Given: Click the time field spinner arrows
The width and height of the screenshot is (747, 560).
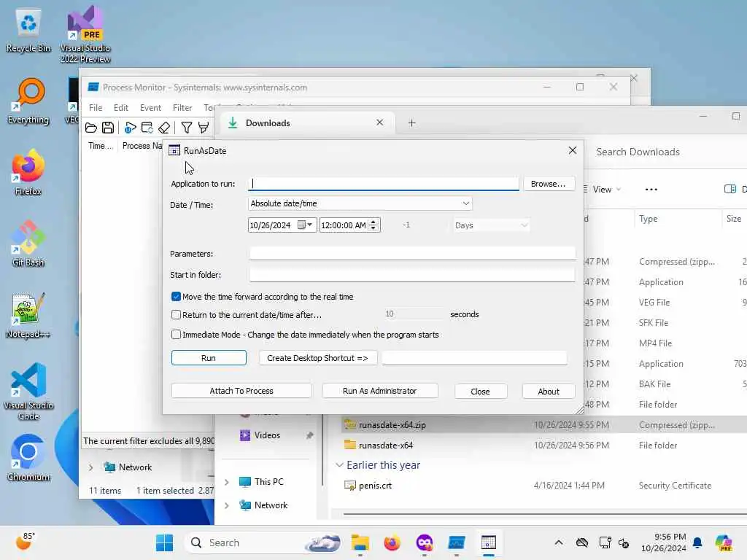Looking at the screenshot, I should [x=374, y=225].
